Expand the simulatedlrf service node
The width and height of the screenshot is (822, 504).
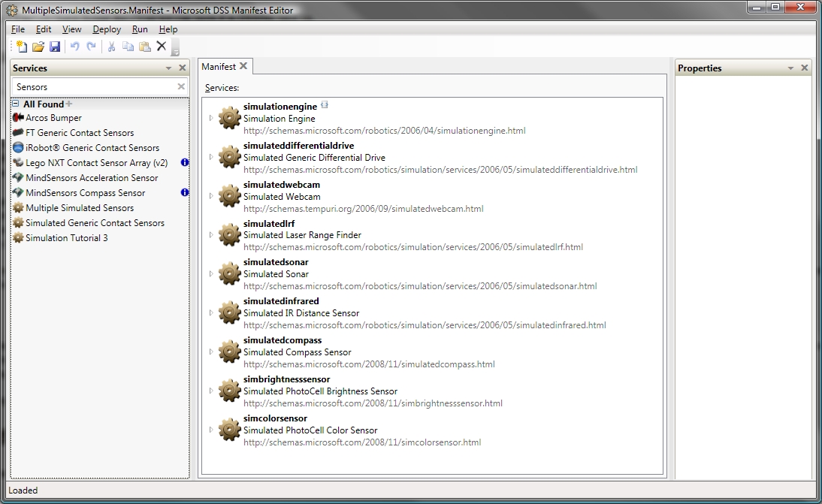click(211, 234)
